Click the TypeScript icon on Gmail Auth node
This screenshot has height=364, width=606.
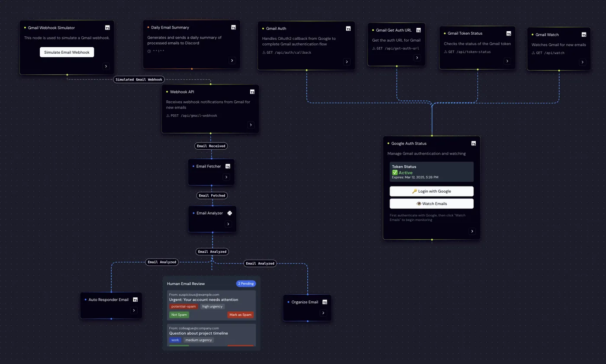pos(348,29)
